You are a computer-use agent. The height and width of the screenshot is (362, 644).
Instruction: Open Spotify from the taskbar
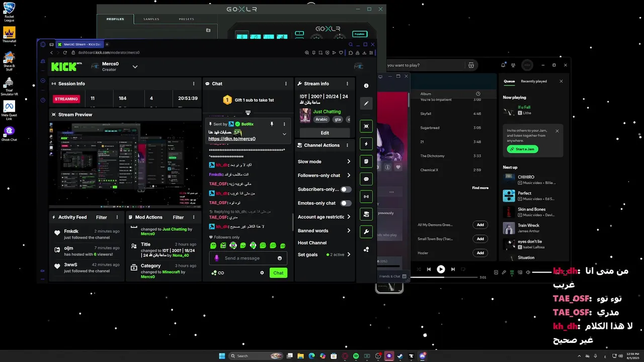click(356, 356)
